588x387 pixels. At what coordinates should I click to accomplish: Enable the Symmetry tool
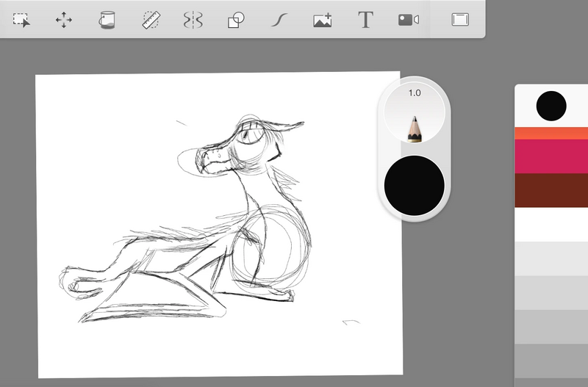point(193,20)
